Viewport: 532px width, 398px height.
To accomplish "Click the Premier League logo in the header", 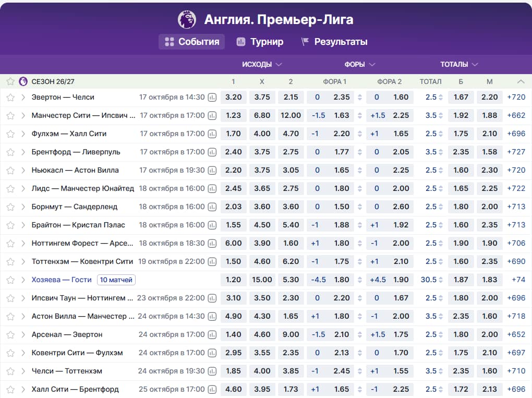I will coord(187,19).
